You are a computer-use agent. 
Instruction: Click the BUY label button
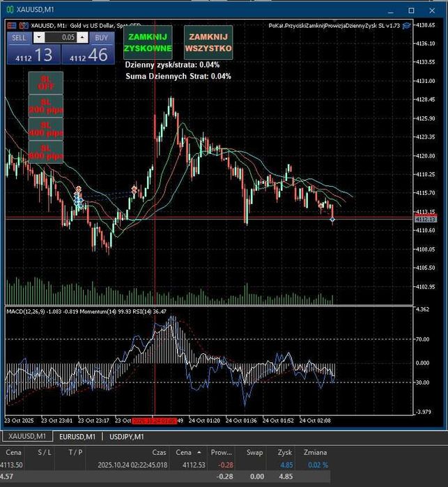click(x=102, y=38)
